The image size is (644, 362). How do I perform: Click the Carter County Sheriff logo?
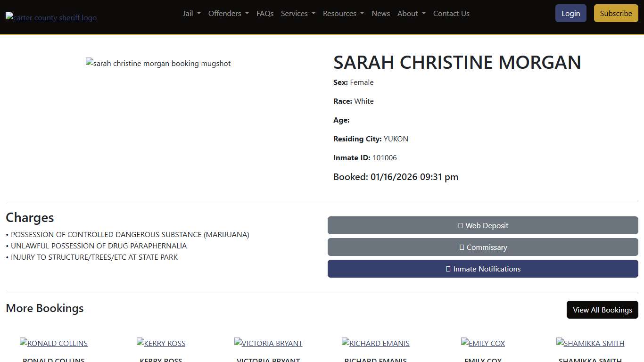(x=51, y=17)
